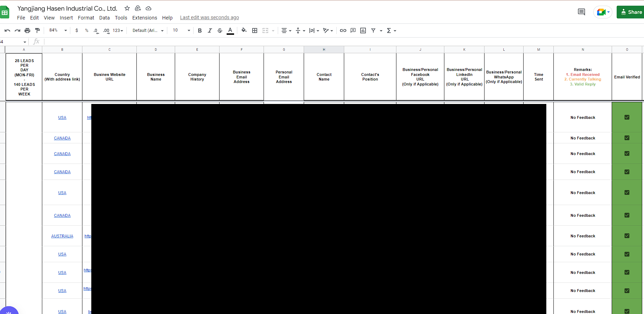Decrease decimal places
This screenshot has width=644, height=314.
click(96, 31)
